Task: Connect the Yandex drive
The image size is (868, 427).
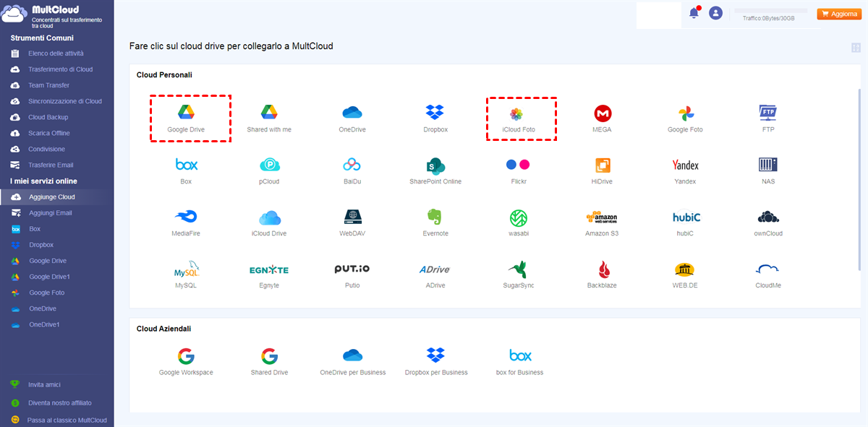Action: click(685, 171)
